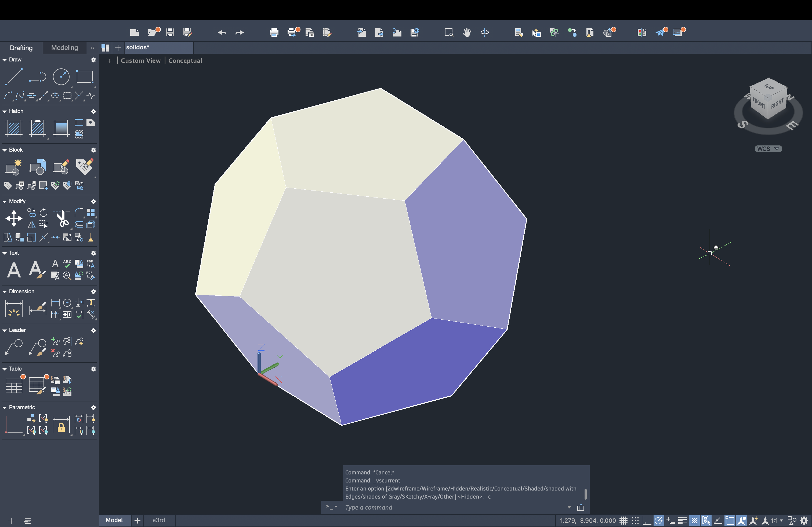Open the 1:1 annotation scale dropdown

(x=776, y=521)
